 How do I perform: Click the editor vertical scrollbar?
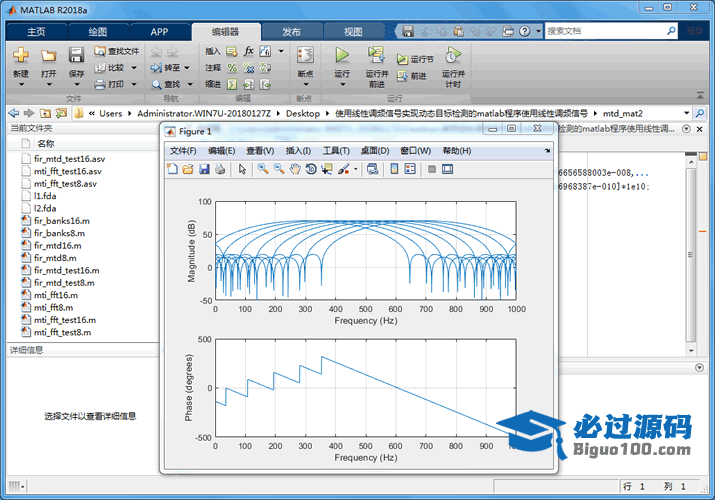pyautogui.click(x=691, y=256)
